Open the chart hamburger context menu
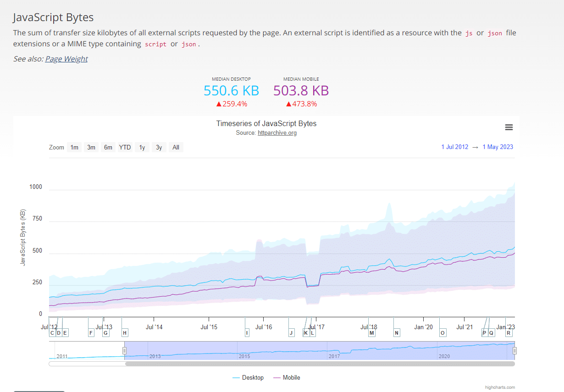The height and width of the screenshot is (392, 564). (509, 127)
